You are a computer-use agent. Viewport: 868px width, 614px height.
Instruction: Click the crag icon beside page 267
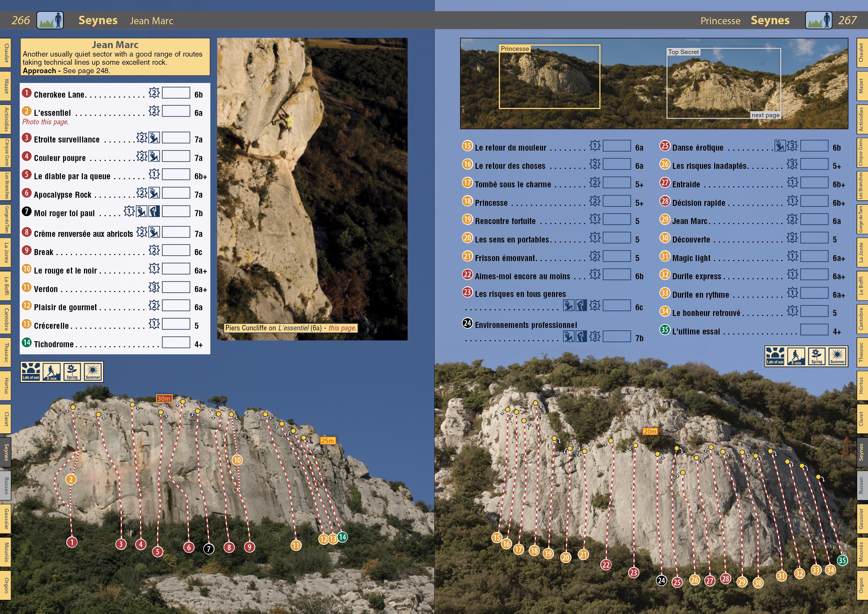point(819,20)
